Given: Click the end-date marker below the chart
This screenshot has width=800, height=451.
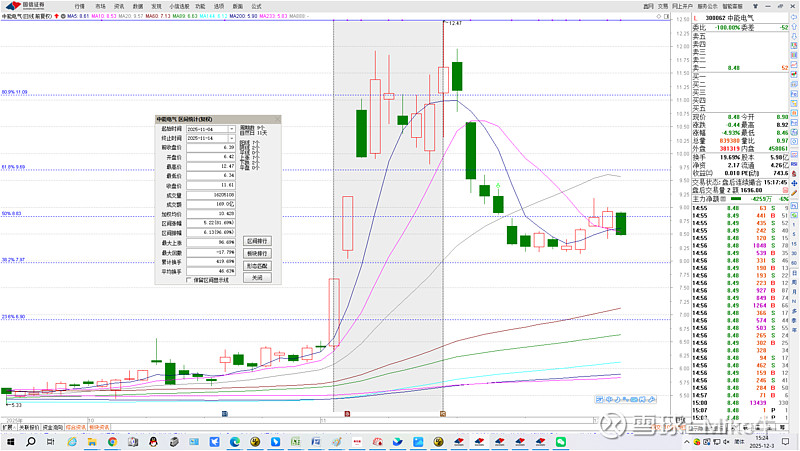Looking at the screenshot, I should click(x=443, y=412).
